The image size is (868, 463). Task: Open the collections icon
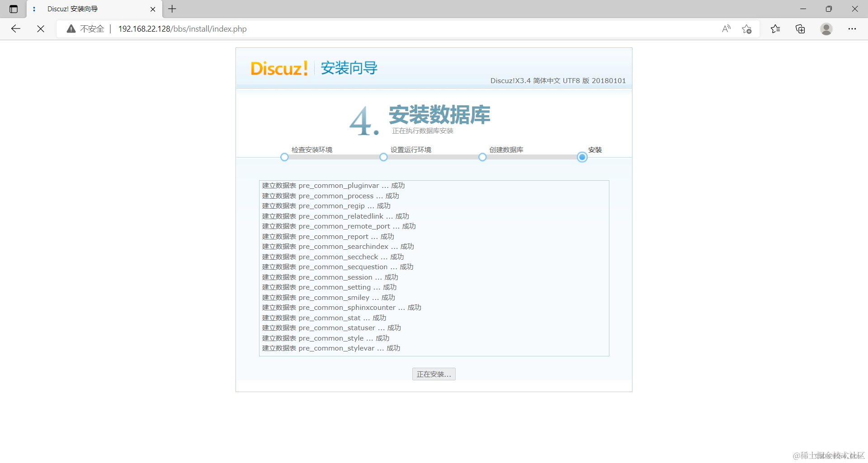800,29
